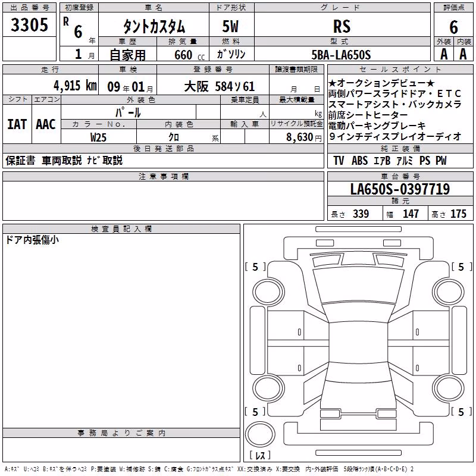Click length value 339

(361, 214)
